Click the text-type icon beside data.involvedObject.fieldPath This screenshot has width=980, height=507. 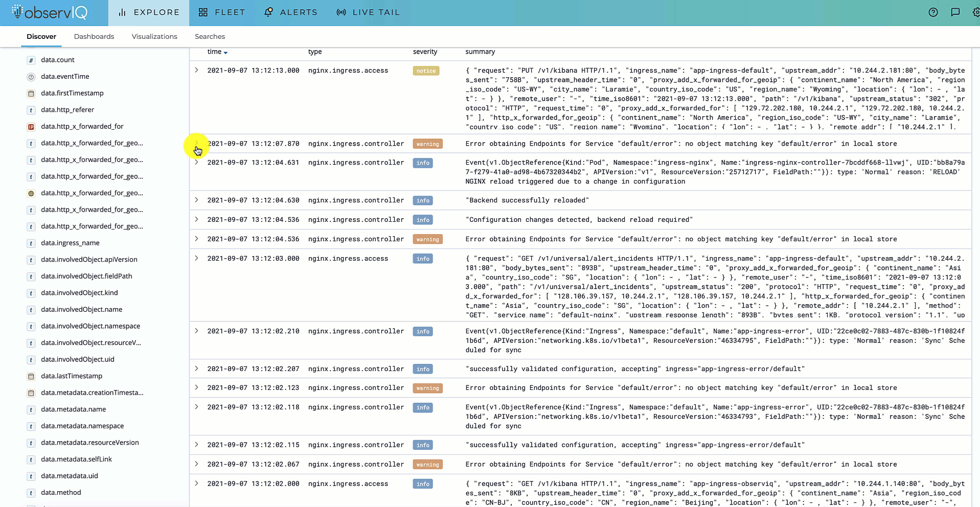pyautogui.click(x=31, y=276)
